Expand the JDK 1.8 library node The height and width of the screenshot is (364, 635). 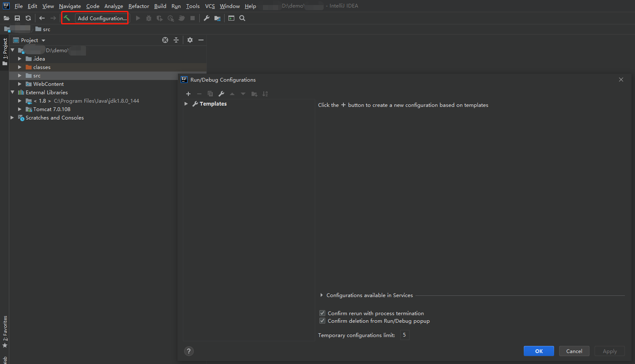20,101
